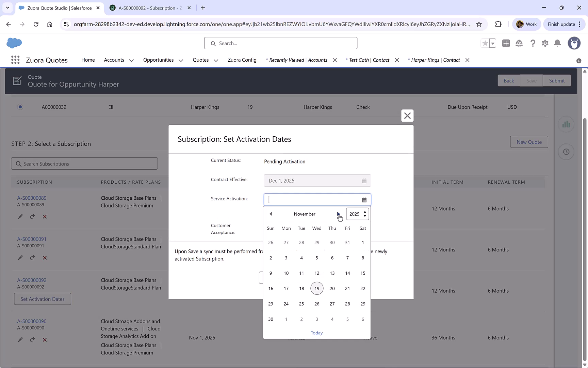Switch to the Home tab
588x368 pixels.
(88, 60)
